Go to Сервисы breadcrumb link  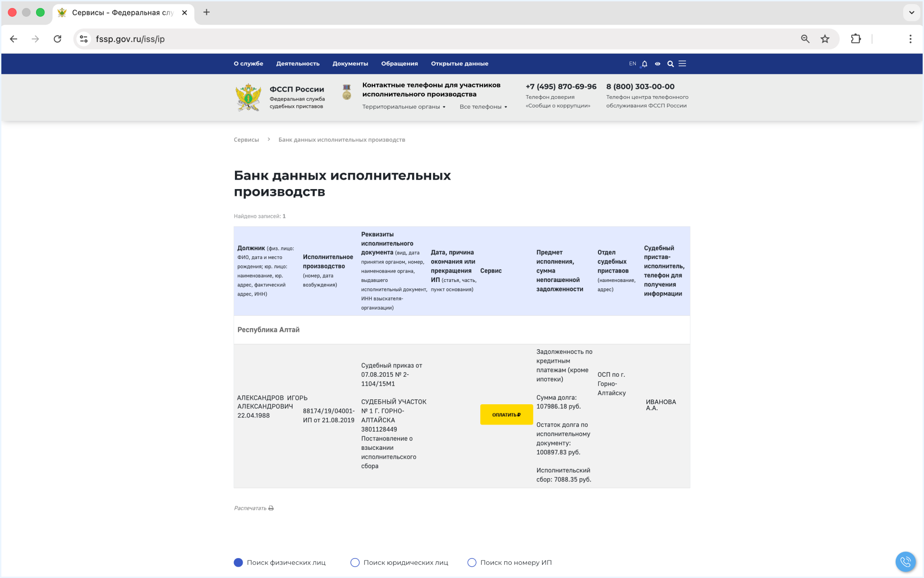(x=246, y=140)
